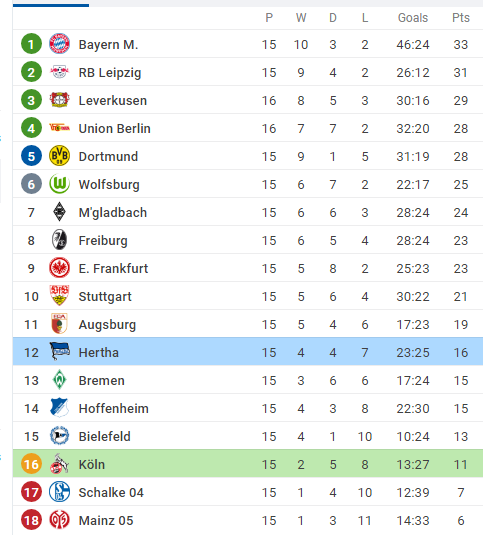Click the Goals column header

coord(413,18)
